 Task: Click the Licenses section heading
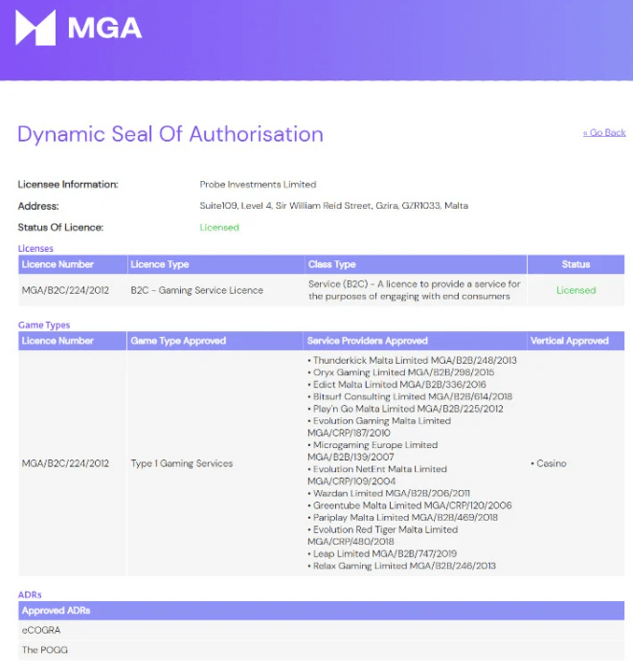tap(35, 249)
